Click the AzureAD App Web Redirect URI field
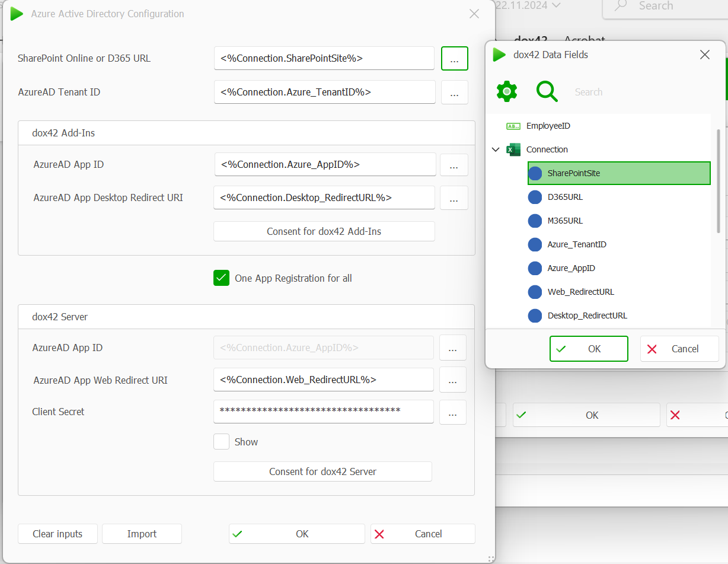This screenshot has width=728, height=564. [x=324, y=380]
